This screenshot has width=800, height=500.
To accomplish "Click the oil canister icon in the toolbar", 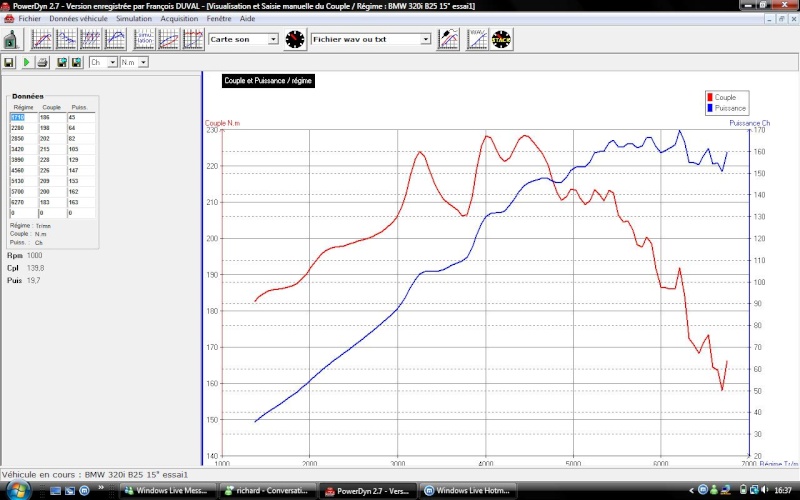I will [11, 39].
